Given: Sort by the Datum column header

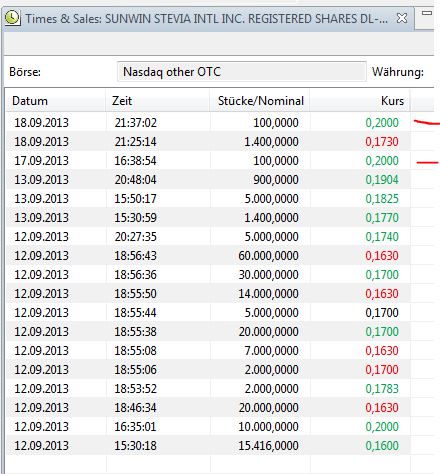Looking at the screenshot, I should pos(56,101).
